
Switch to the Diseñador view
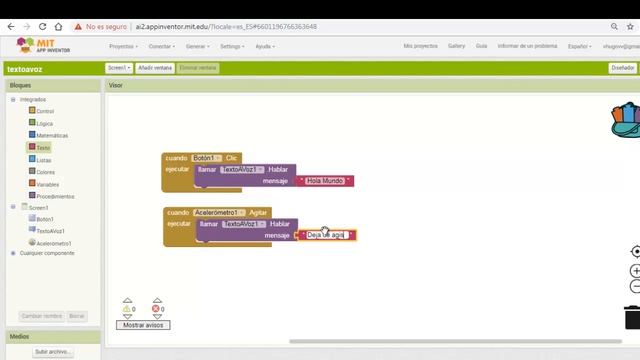click(x=622, y=68)
